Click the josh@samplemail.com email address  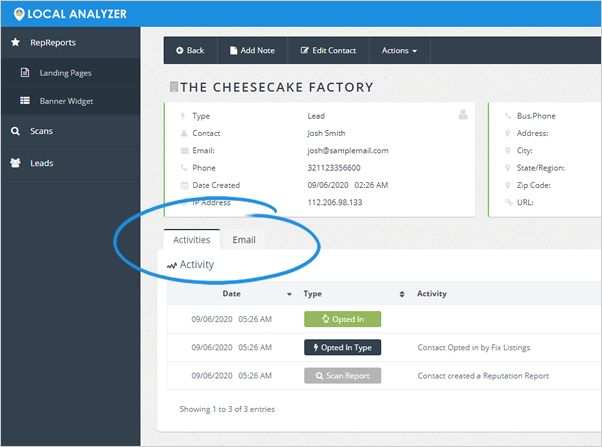click(347, 151)
